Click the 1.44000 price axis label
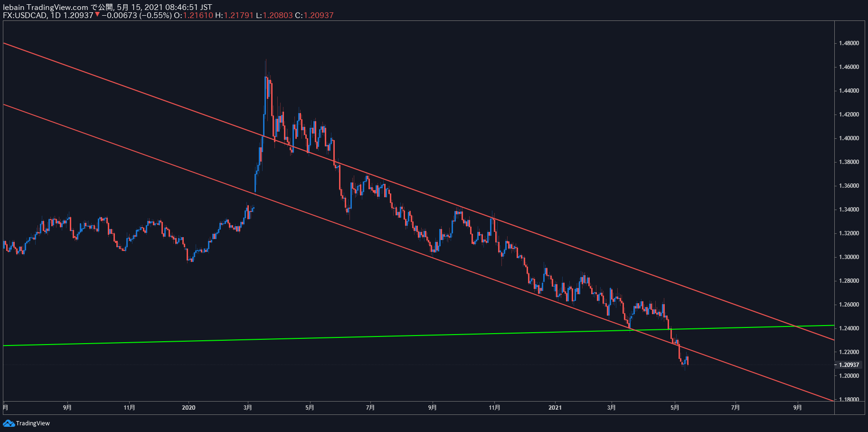The height and width of the screenshot is (432, 868). (x=849, y=91)
